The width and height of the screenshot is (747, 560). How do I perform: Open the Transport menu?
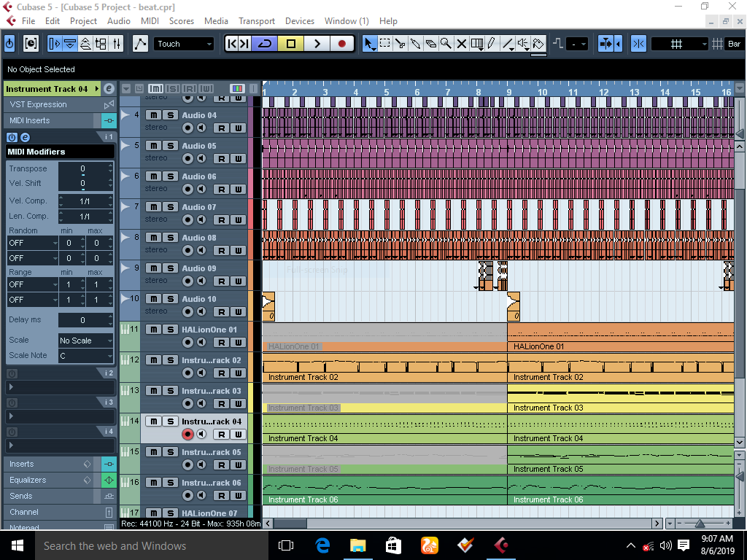click(x=257, y=21)
